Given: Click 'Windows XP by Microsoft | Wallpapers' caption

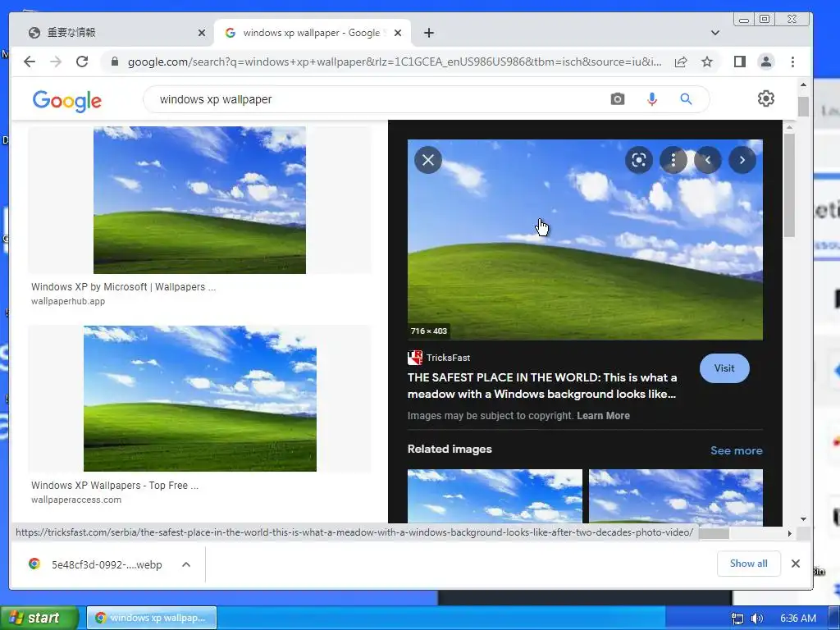Looking at the screenshot, I should click(123, 287).
